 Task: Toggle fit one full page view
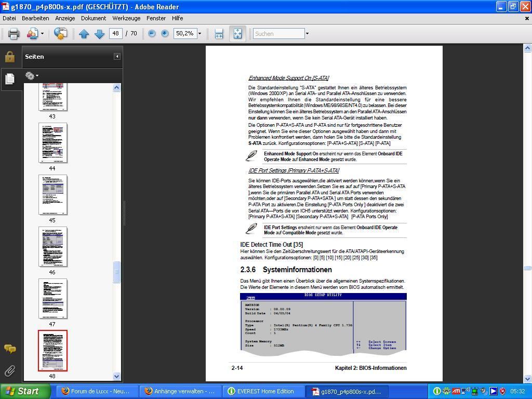click(237, 34)
